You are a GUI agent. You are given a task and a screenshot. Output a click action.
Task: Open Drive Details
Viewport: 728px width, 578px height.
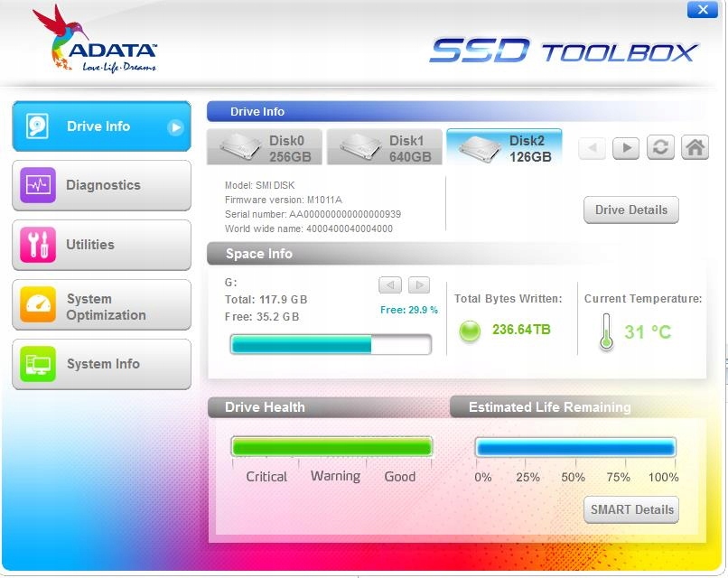pyautogui.click(x=630, y=210)
